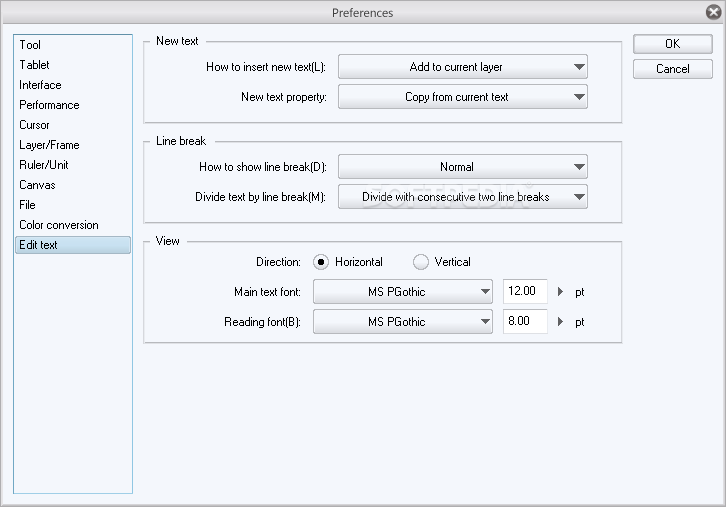726x507 pixels.
Task: Open the Interface preferences
Action: pyautogui.click(x=73, y=85)
